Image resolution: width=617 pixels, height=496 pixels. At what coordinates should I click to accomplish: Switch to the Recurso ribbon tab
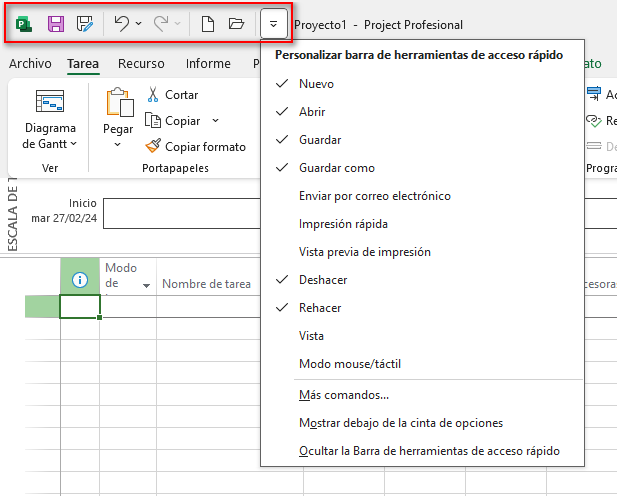[141, 64]
